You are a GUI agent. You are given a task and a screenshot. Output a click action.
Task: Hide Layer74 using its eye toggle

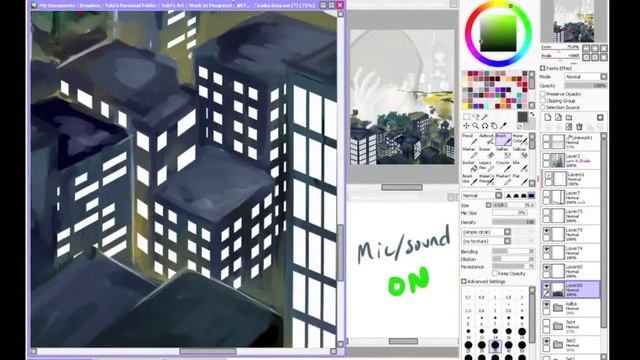click(x=547, y=249)
